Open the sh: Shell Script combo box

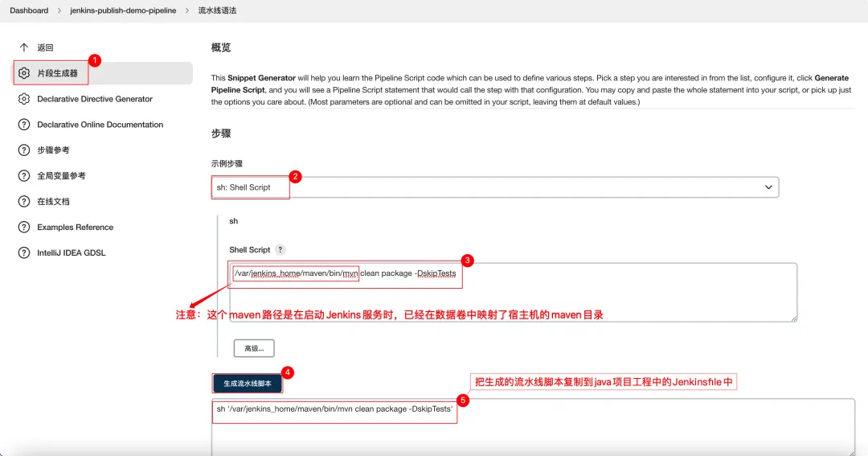[x=495, y=187]
